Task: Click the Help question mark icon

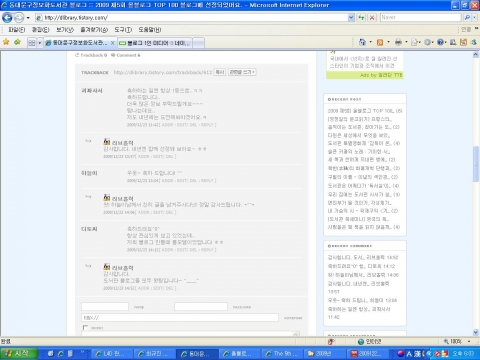Action: 441,42
